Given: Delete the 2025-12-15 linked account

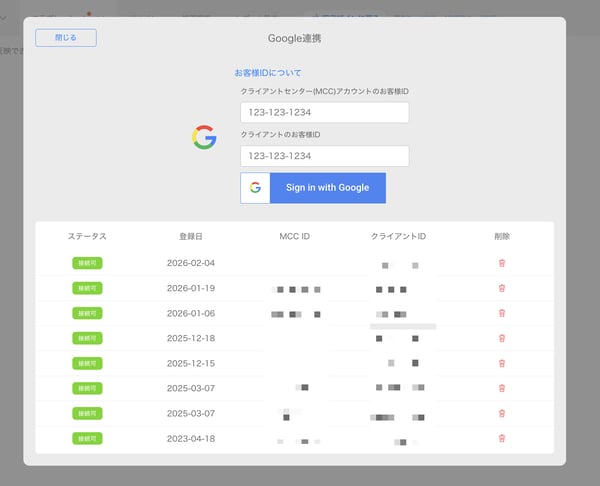Looking at the screenshot, I should point(502,363).
